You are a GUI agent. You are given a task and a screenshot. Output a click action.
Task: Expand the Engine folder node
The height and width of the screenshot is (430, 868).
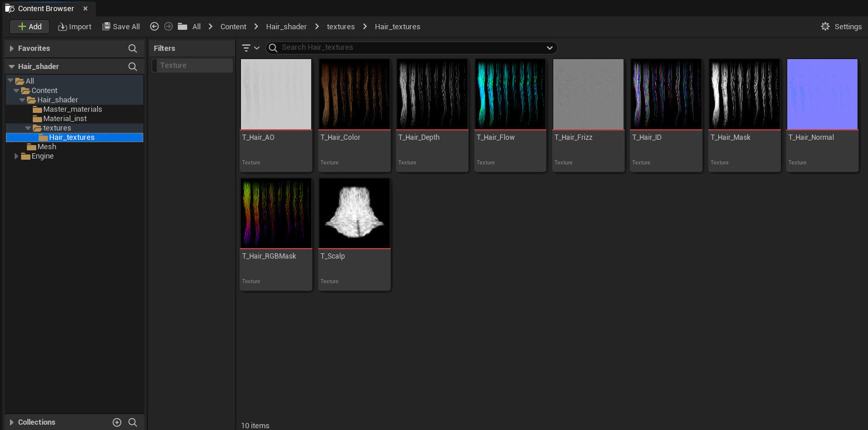16,156
